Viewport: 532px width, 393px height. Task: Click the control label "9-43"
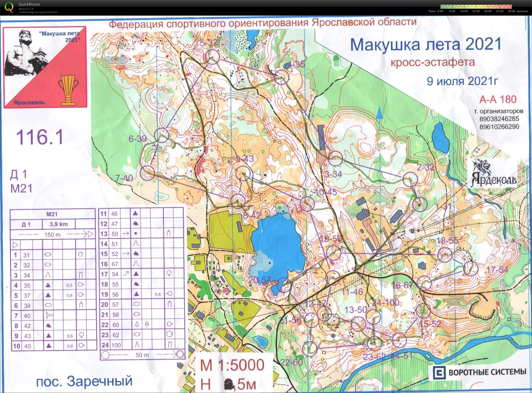pos(245,159)
